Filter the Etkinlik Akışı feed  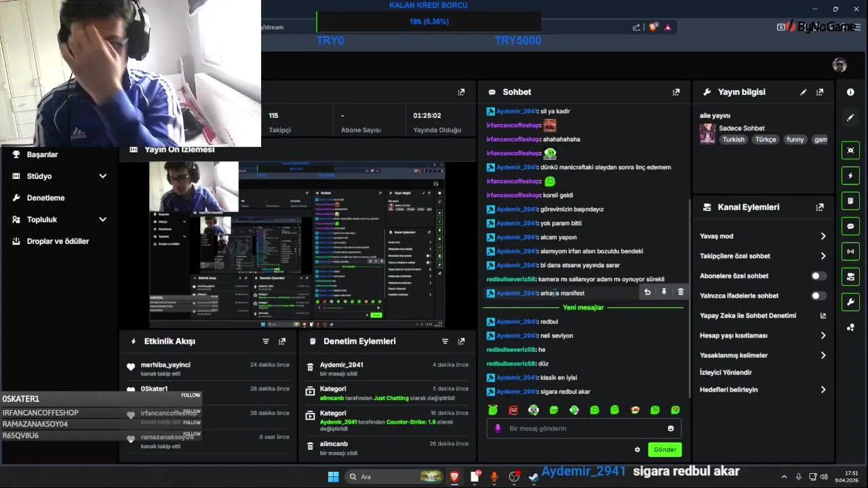click(266, 342)
